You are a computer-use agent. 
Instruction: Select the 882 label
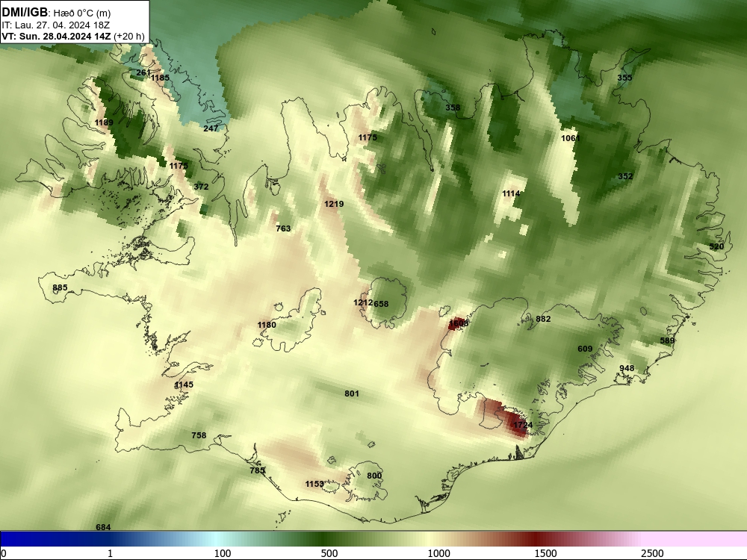point(543,319)
